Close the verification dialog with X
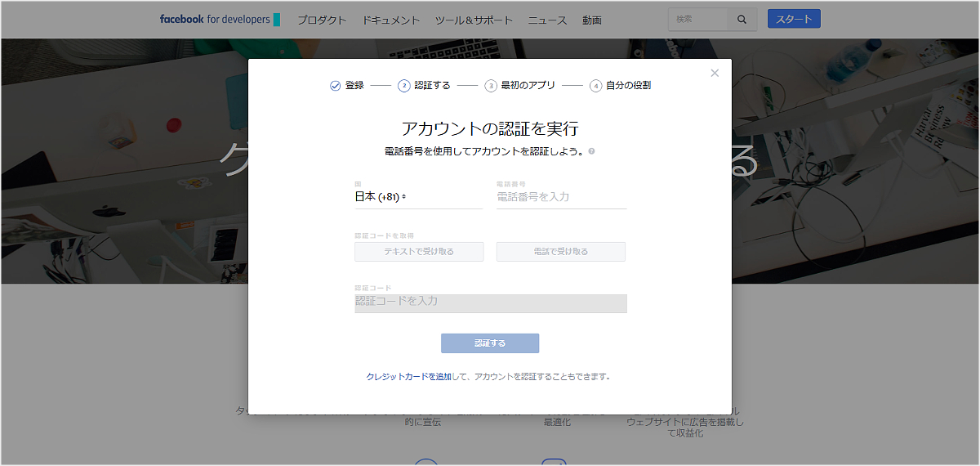 tap(715, 74)
